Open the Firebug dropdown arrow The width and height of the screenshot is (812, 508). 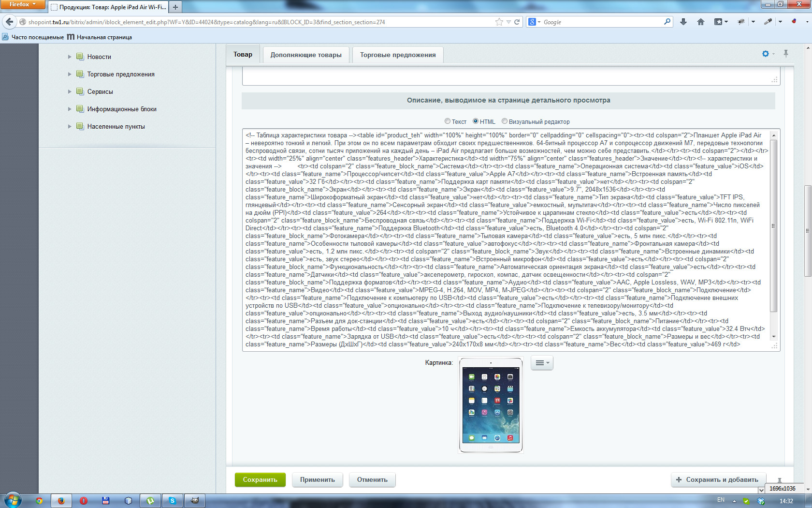point(753,22)
